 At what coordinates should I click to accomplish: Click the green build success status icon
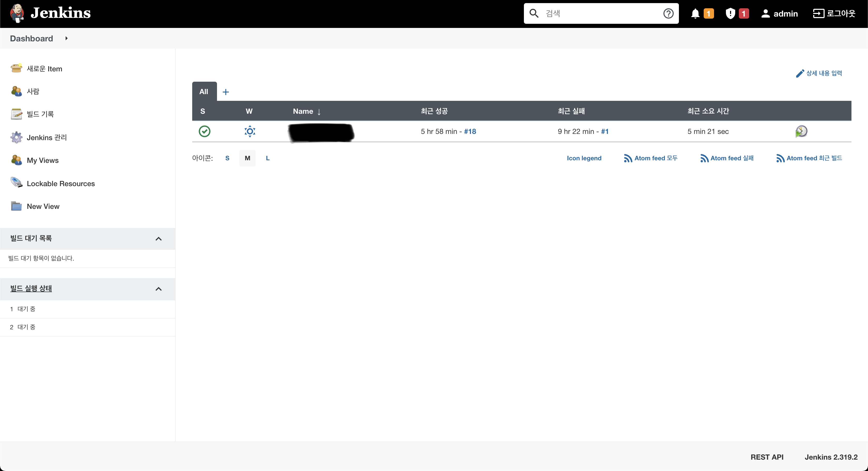point(204,131)
